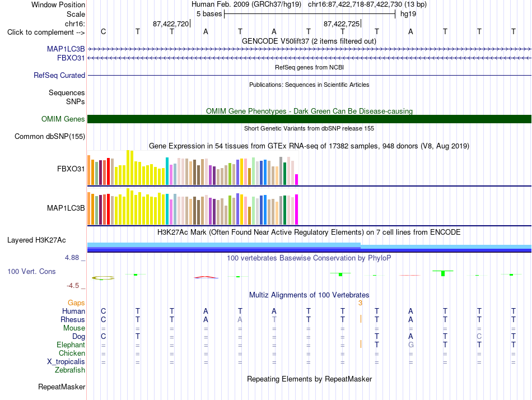Click the SNPs track label
The image size is (532, 400).
[x=76, y=101]
